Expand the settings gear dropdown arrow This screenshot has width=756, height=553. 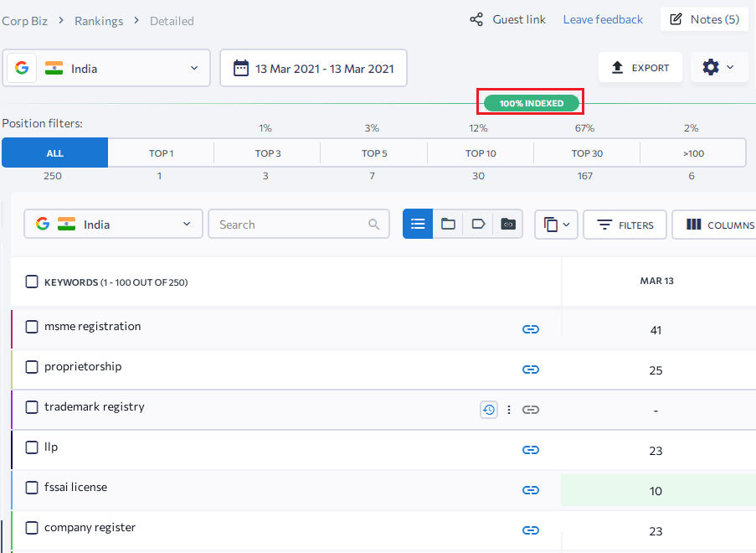(x=730, y=67)
